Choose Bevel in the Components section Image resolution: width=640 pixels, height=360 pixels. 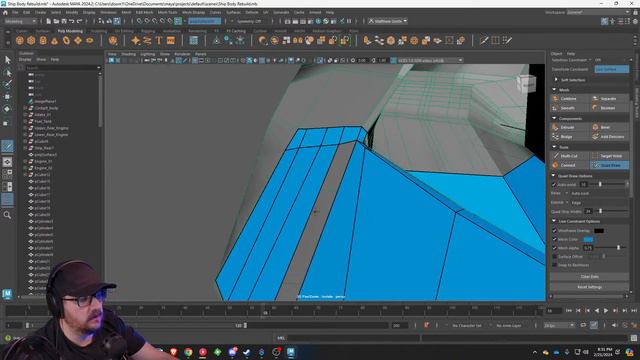click(x=609, y=127)
